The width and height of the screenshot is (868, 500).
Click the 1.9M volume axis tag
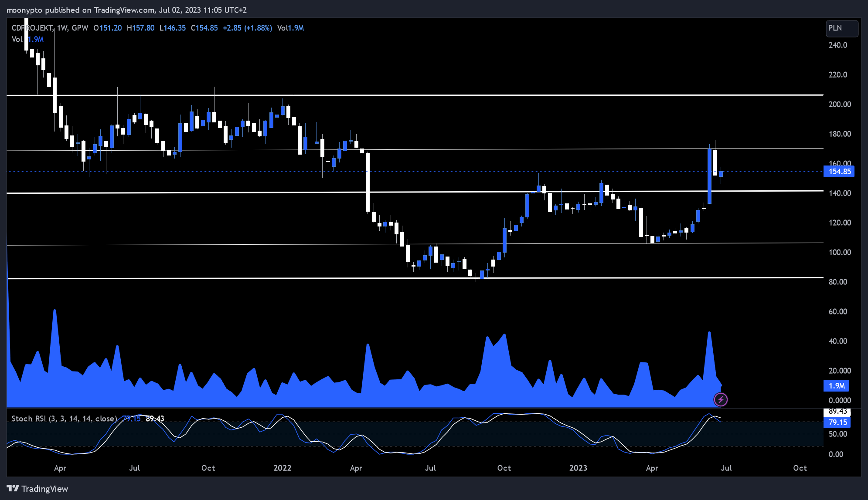836,386
